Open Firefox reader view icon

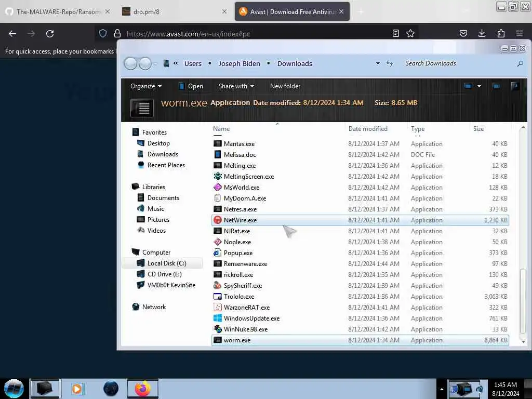(395, 33)
